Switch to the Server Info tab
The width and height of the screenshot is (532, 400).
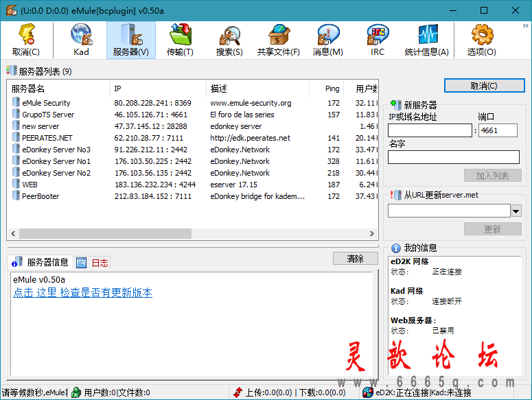click(x=40, y=262)
